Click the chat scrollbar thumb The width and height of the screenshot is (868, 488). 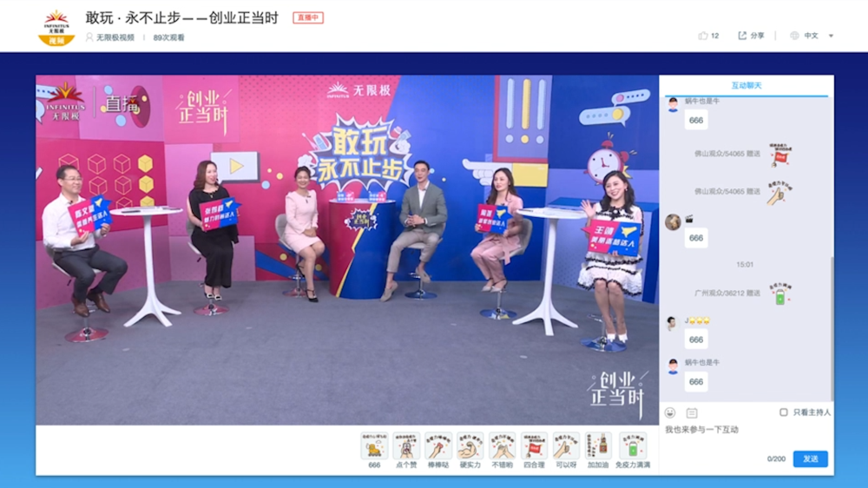[832, 329]
